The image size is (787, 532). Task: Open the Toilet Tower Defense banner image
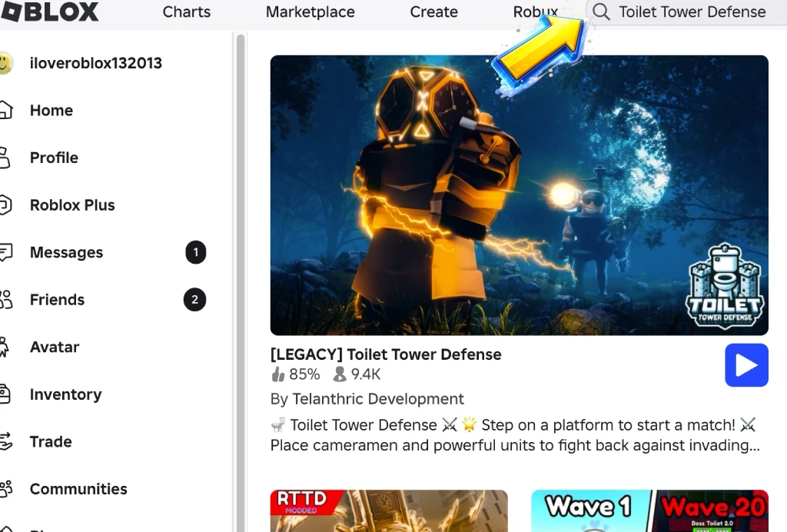519,195
